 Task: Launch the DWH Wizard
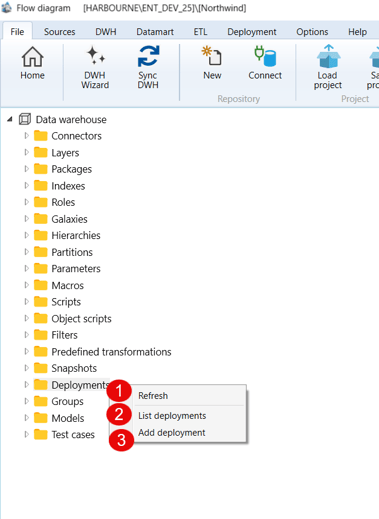[x=95, y=68]
